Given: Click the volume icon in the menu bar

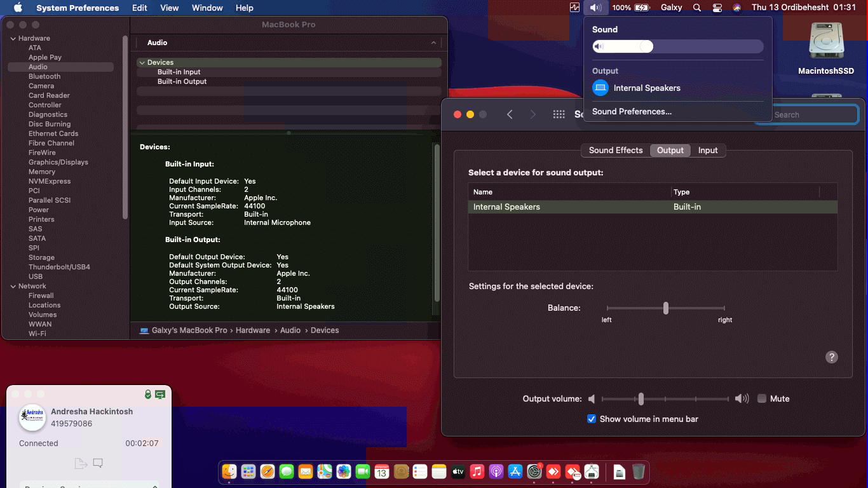Looking at the screenshot, I should click(595, 8).
